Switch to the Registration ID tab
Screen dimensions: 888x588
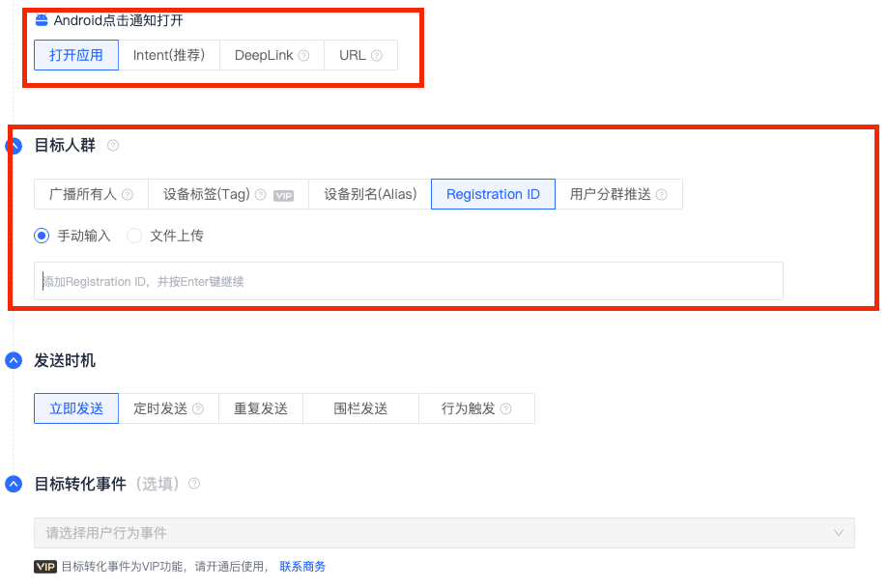493,194
